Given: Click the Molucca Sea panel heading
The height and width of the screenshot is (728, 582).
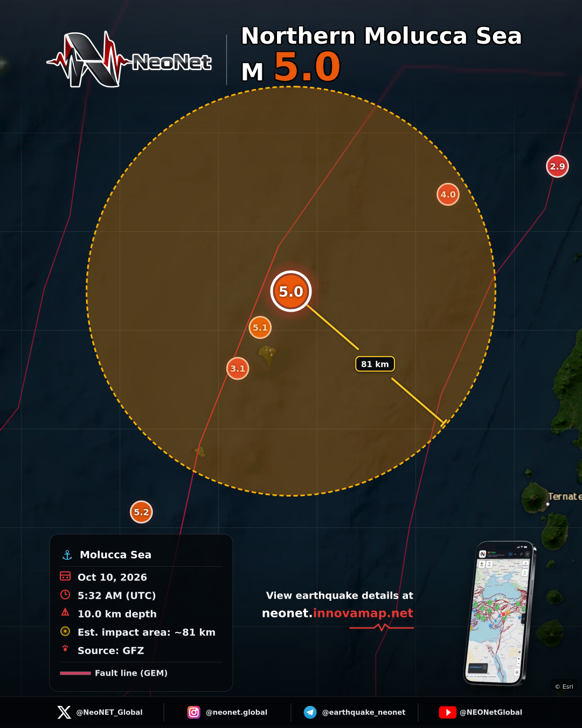Looking at the screenshot, I should (x=115, y=555).
